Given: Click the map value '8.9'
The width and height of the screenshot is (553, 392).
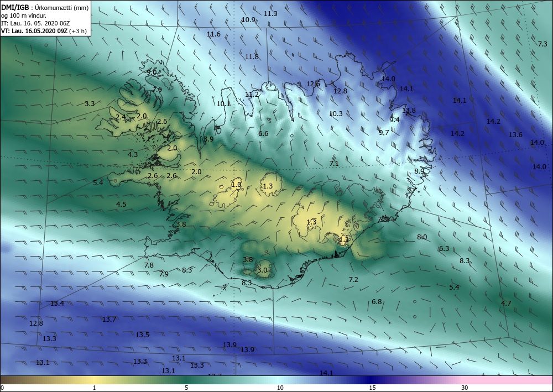Looking at the screenshot, I should [419, 171].
